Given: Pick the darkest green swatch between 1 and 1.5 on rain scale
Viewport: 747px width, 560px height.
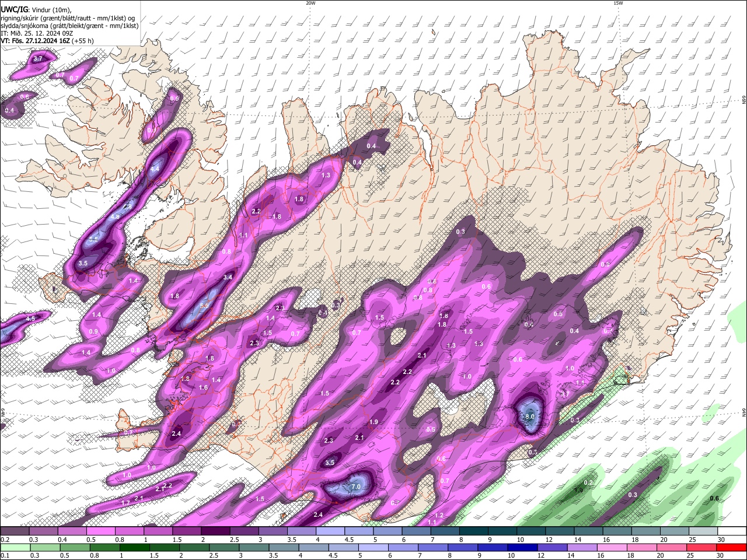Looking at the screenshot, I should point(135,547).
